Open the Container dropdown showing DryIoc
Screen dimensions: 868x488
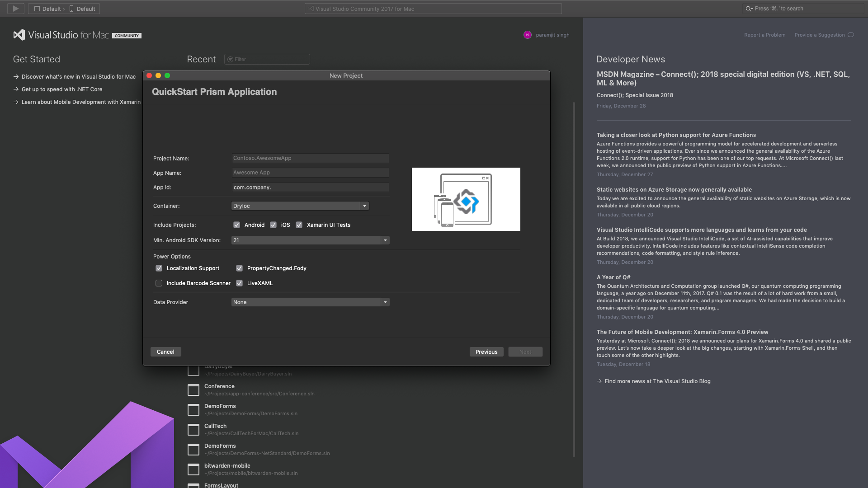tap(300, 206)
